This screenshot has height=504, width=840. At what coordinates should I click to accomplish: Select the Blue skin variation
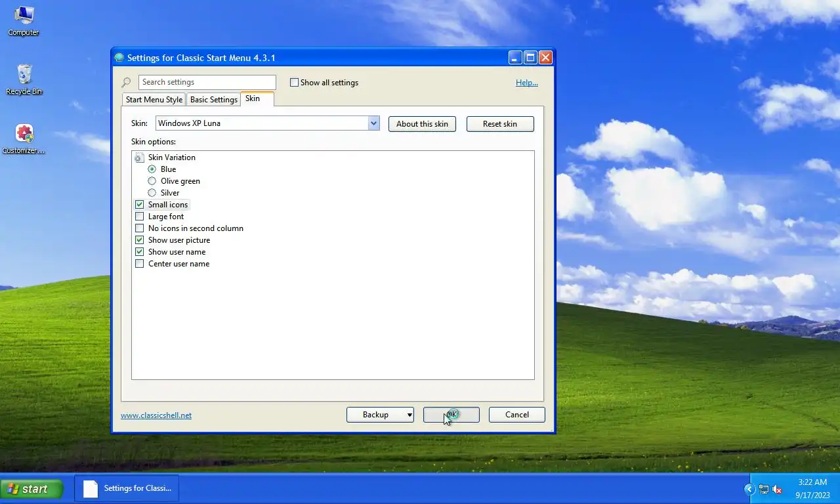152,169
